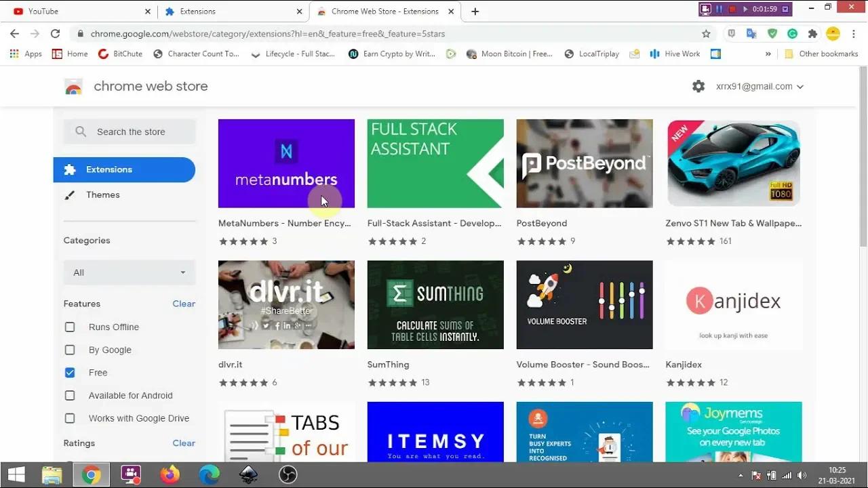868x488 pixels.
Task: Open the xrrx91@gmail.com account dropdown
Action: 759,86
